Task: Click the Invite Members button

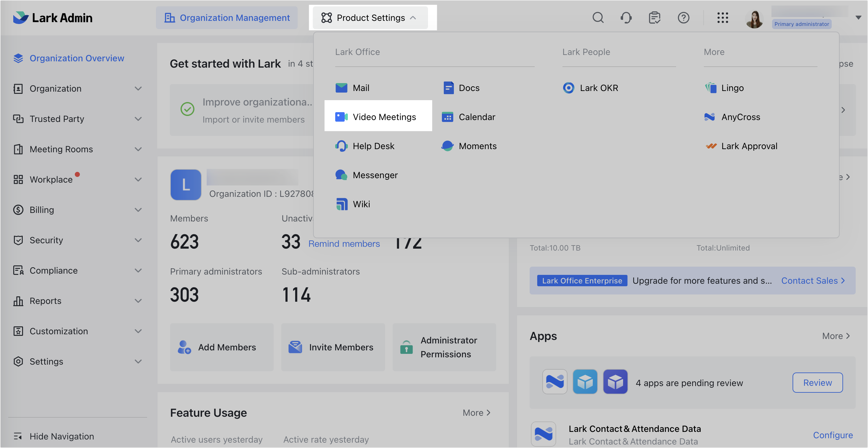Action: coord(333,347)
